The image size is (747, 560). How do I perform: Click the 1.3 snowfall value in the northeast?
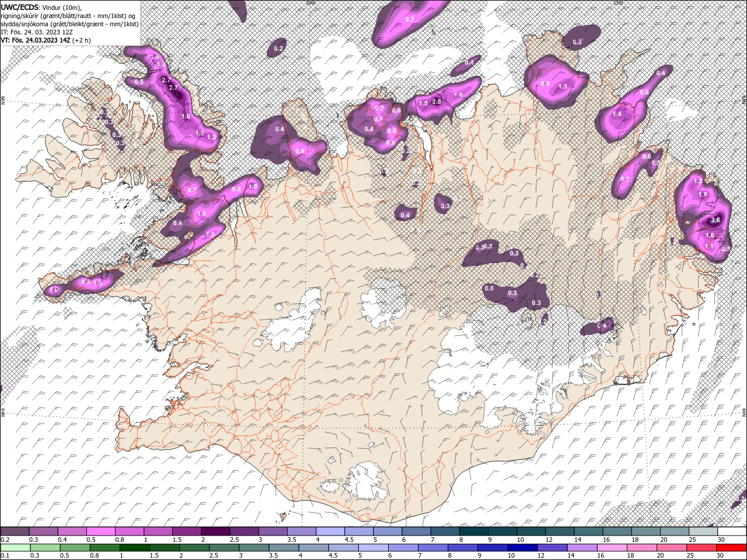(x=563, y=86)
